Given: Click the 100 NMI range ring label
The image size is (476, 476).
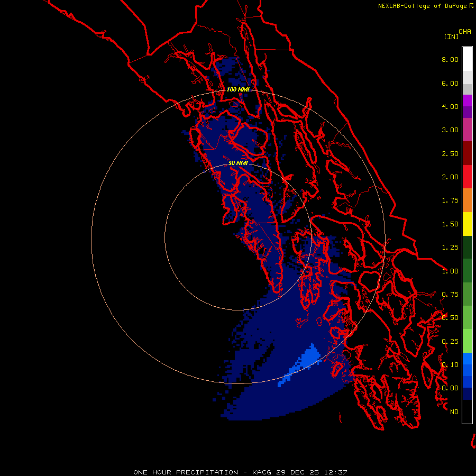Looking at the screenshot, I should click(238, 89).
